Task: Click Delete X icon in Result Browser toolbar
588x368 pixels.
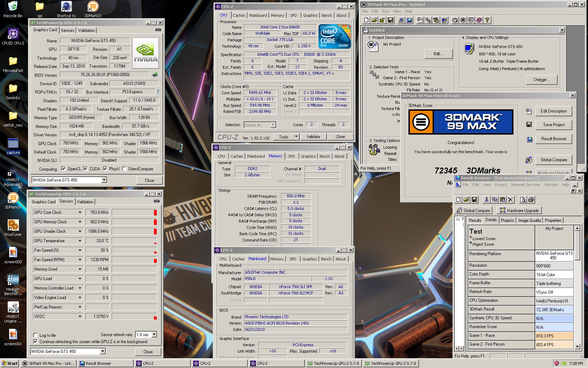Action: [x=511, y=199]
